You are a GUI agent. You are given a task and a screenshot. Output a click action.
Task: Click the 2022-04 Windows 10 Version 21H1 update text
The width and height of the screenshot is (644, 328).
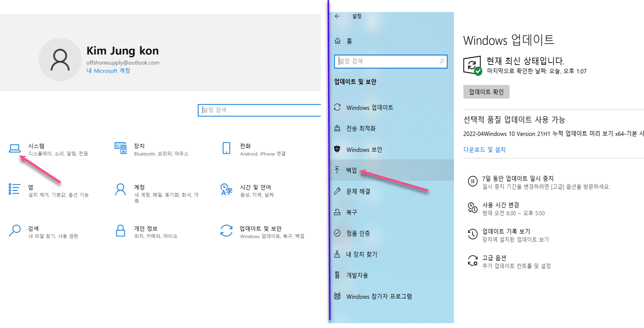click(553, 134)
